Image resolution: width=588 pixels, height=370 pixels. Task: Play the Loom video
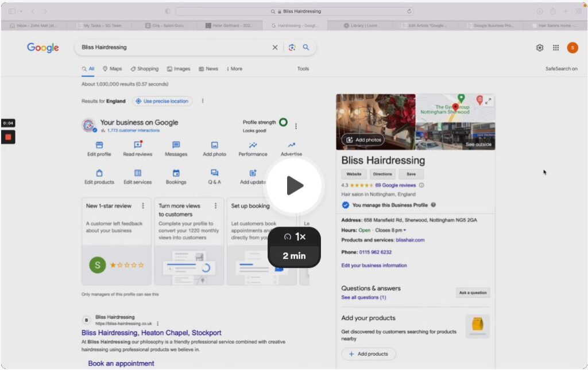click(x=295, y=186)
